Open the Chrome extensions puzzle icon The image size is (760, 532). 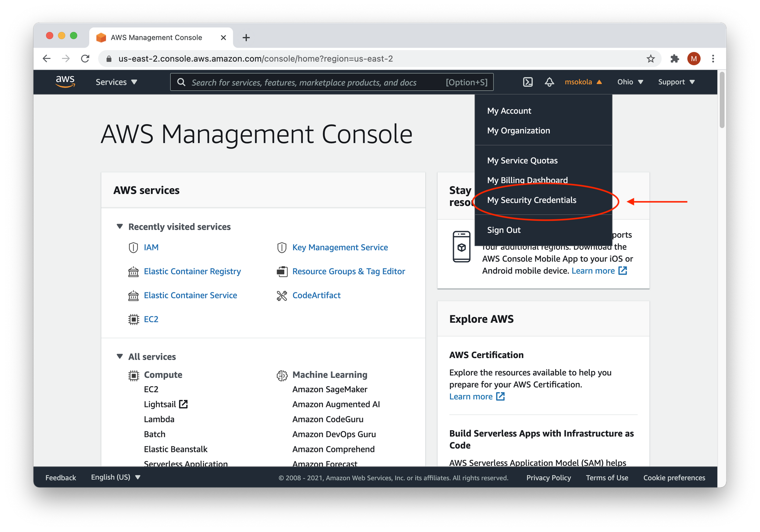674,58
